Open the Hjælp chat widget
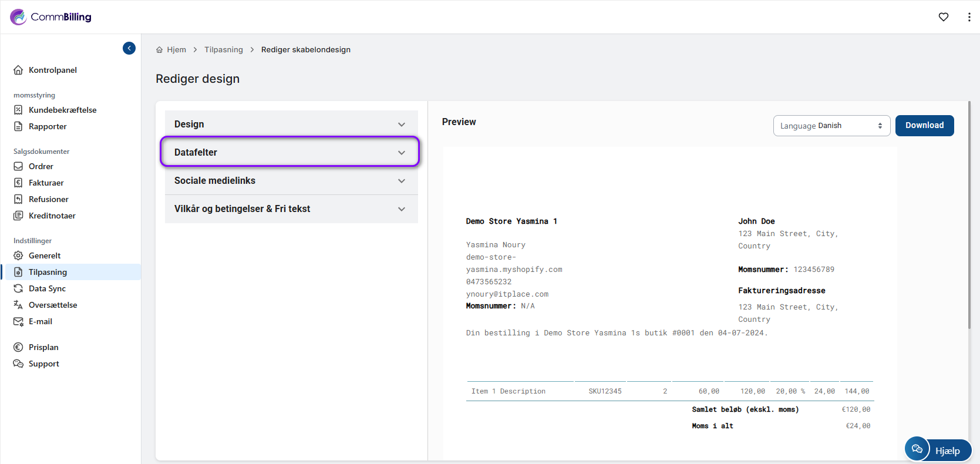The image size is (980, 464). [x=938, y=450]
